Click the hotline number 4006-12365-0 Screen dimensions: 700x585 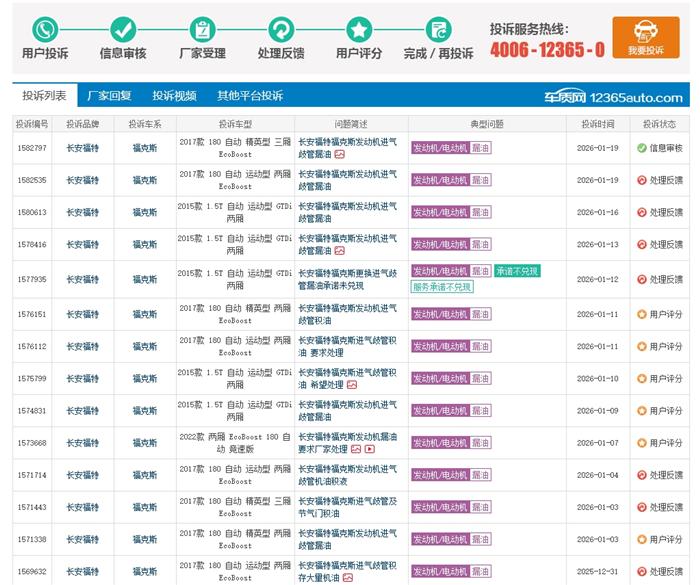(547, 49)
